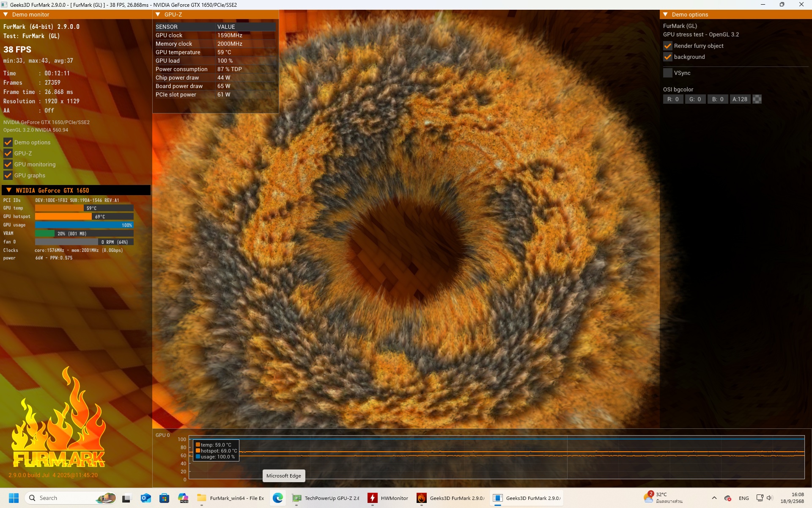Enable the VSync checkbox

click(668, 73)
